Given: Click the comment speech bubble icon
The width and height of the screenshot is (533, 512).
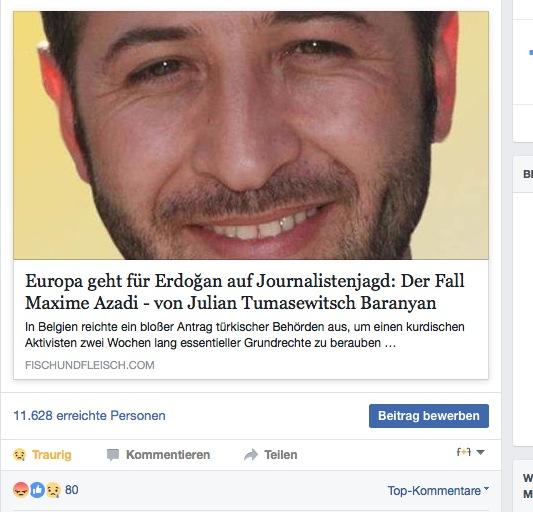Looking at the screenshot, I should [113, 455].
